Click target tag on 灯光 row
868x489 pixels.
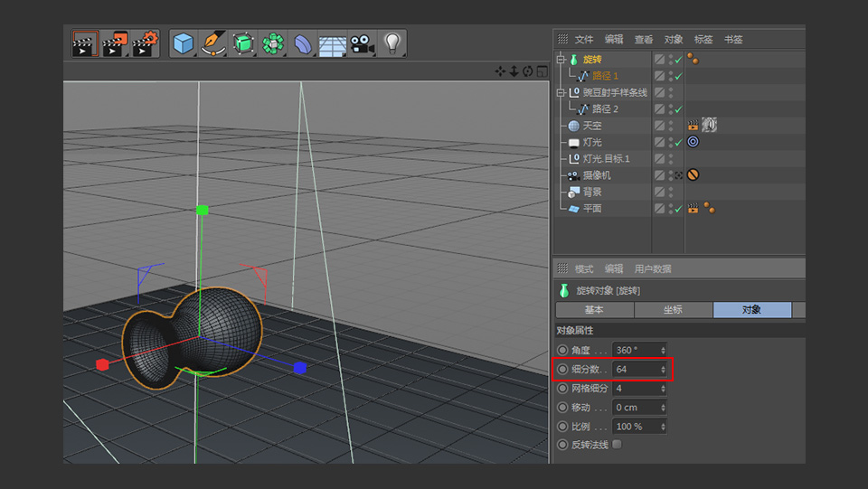(x=693, y=142)
